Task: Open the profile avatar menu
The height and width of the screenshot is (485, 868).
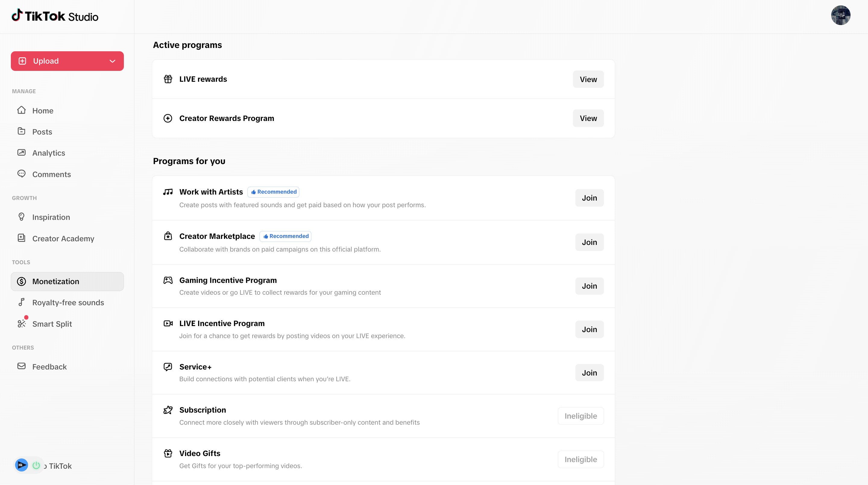Action: tap(840, 15)
